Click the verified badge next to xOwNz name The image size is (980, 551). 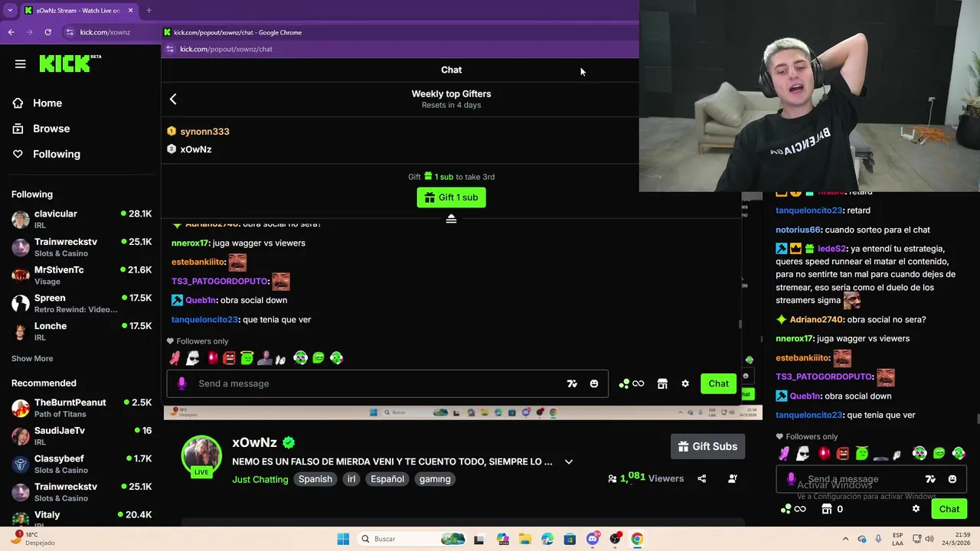(289, 442)
